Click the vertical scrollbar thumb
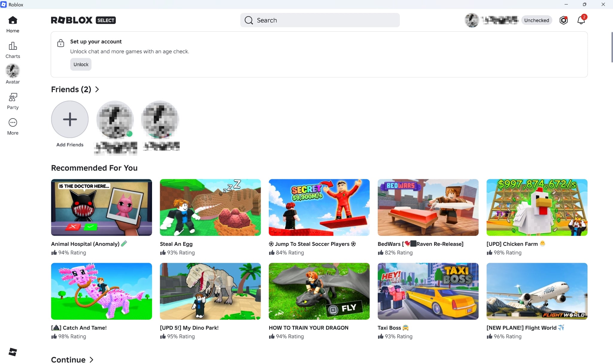 (612, 47)
